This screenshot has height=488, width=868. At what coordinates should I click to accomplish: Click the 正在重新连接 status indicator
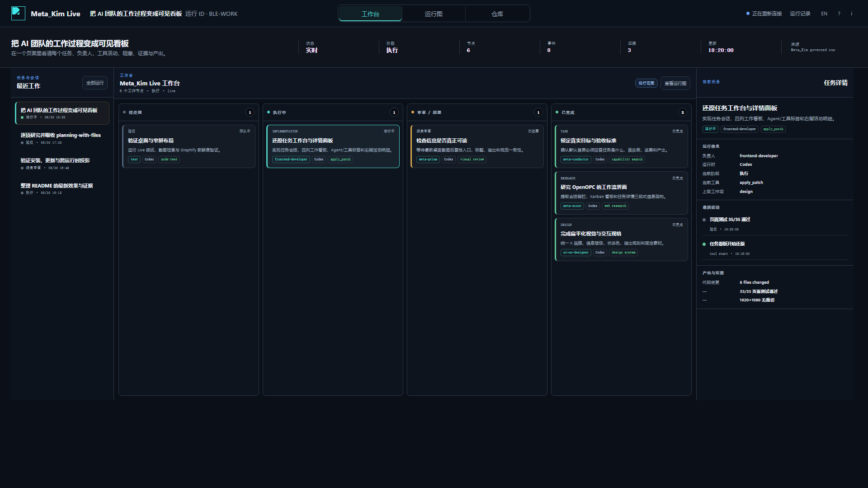[x=764, y=14]
